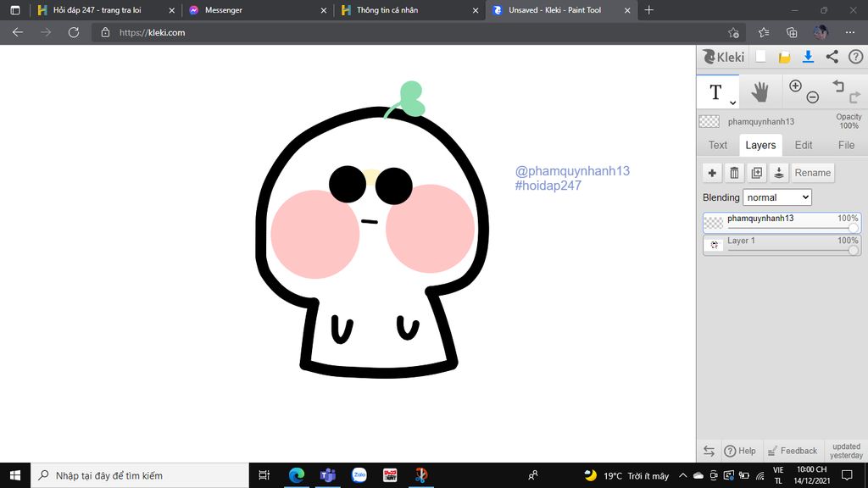Open the Windows notification center
This screenshot has height=488, width=868.
click(x=847, y=475)
